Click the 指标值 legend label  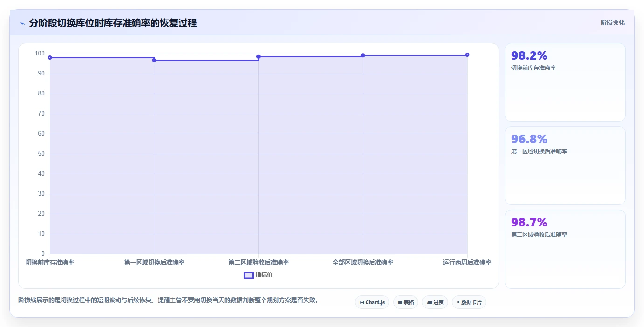[x=264, y=275]
